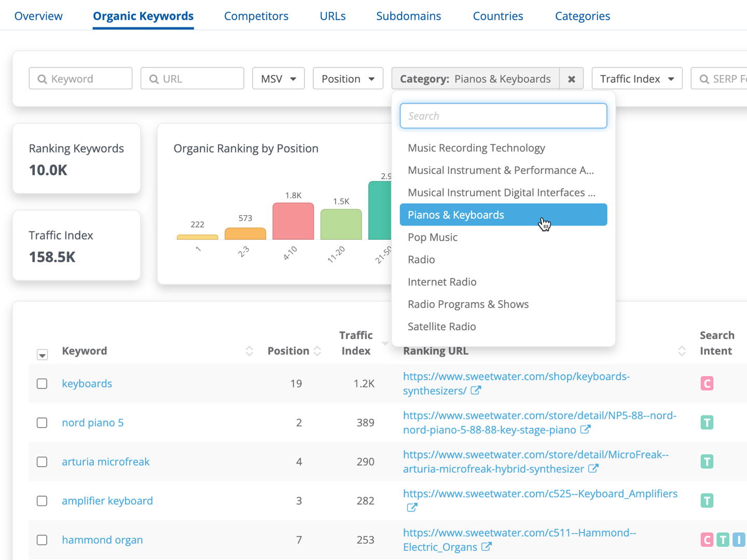Check the keyboards row checkbox
The width and height of the screenshot is (747, 560).
coord(42,384)
